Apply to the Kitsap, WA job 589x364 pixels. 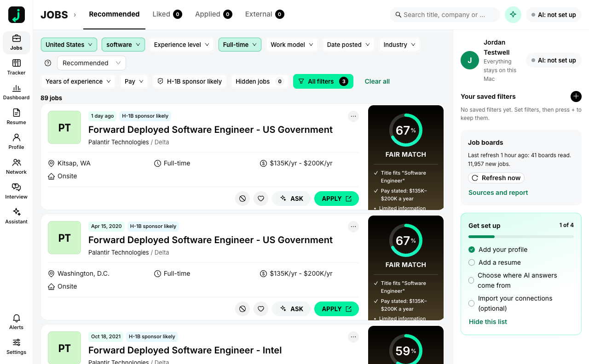336,199
